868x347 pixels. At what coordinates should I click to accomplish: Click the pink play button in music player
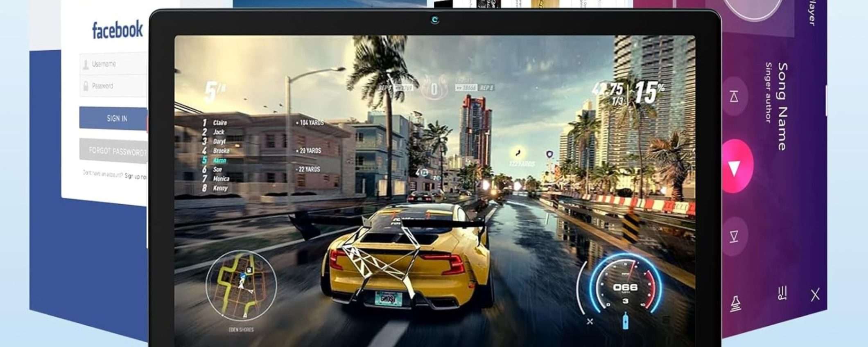pos(736,167)
